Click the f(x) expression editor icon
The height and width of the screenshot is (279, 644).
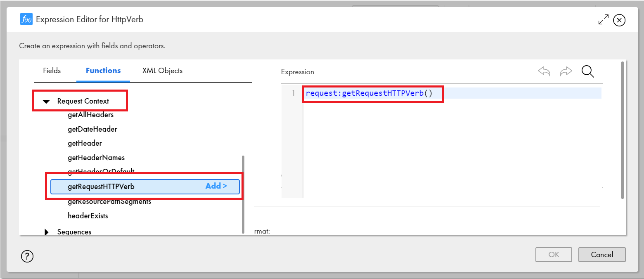pos(26,19)
